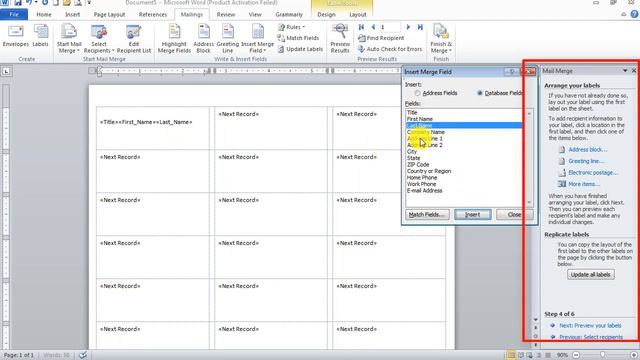Viewport: 640px width, 360px height.
Task: Go to last record
Action: point(420,27)
